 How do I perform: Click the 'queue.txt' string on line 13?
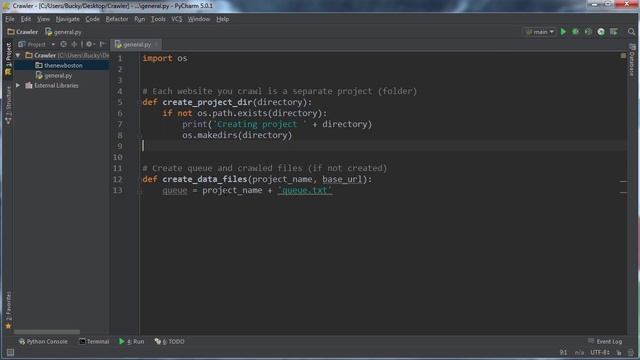point(305,190)
